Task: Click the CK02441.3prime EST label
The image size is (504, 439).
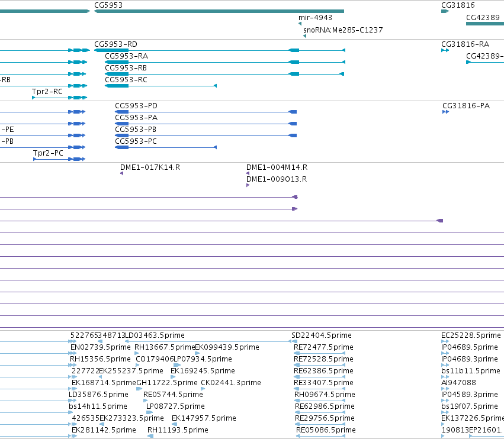Action: [x=231, y=383]
